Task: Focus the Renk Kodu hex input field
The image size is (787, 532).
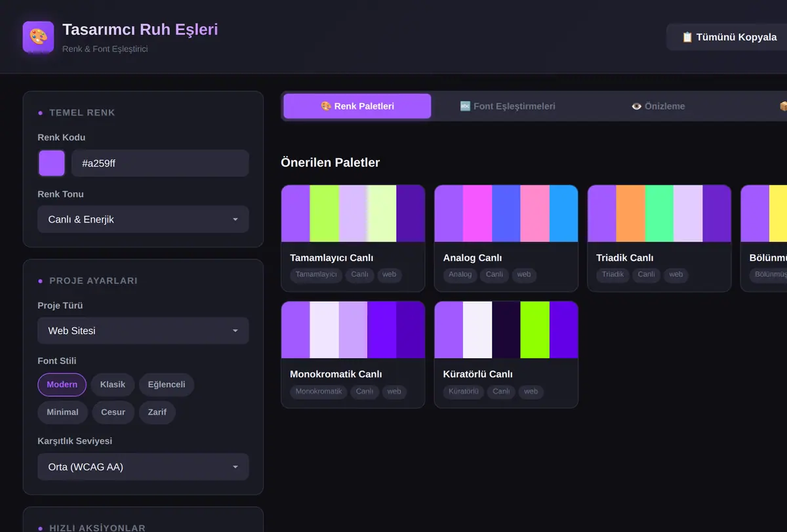Action: pos(160,163)
